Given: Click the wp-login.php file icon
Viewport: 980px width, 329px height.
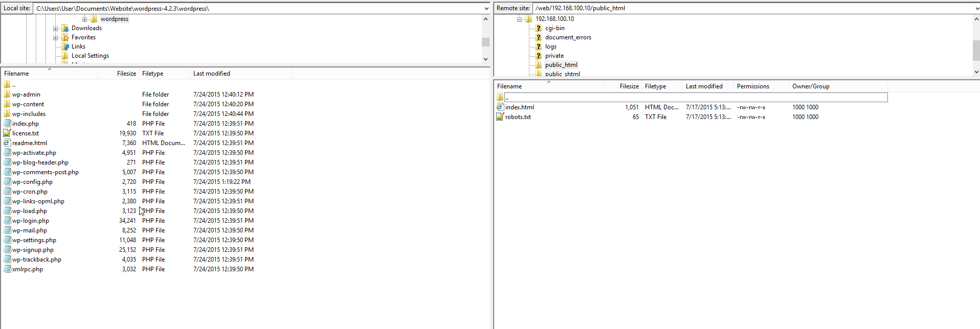Looking at the screenshot, I should pos(7,221).
